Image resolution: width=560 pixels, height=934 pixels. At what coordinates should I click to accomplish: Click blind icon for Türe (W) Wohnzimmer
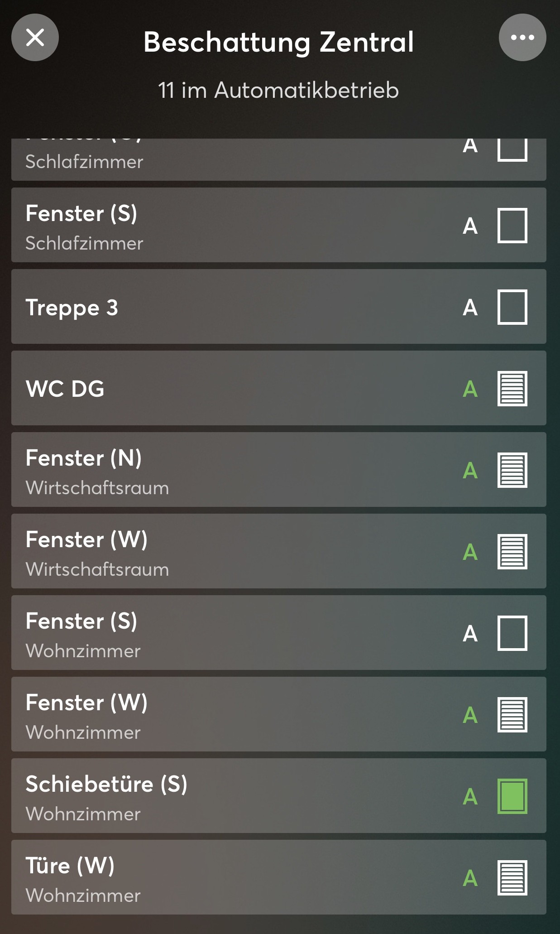point(512,878)
